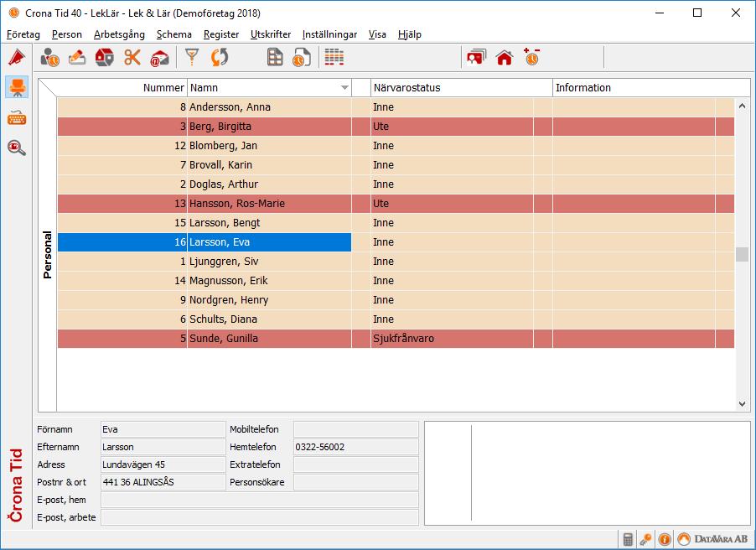Open the Utskrifter menu
The height and width of the screenshot is (550, 756).
[x=271, y=34]
